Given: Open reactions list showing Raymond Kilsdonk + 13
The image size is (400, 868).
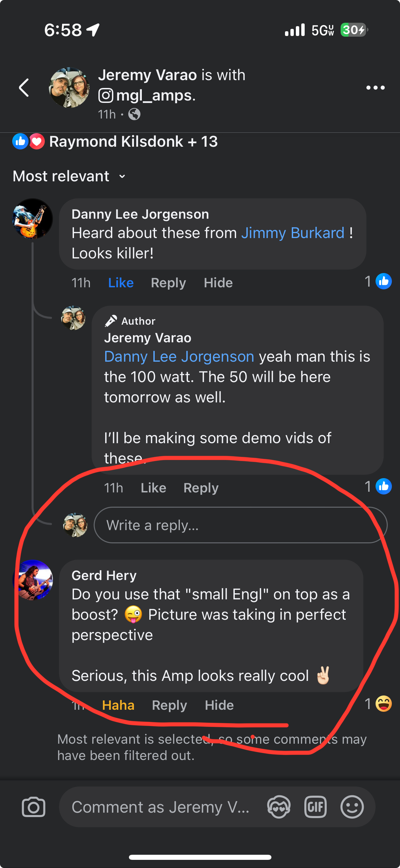Looking at the screenshot, I should tap(115, 142).
